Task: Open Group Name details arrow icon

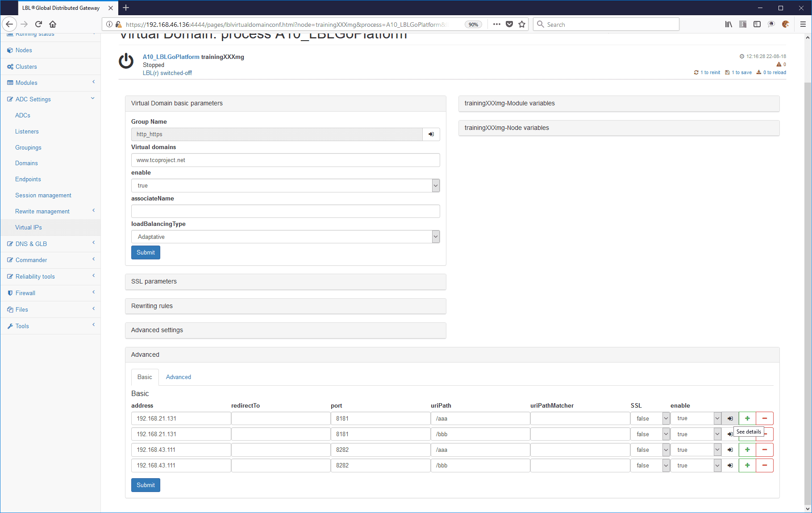Action: click(431, 134)
